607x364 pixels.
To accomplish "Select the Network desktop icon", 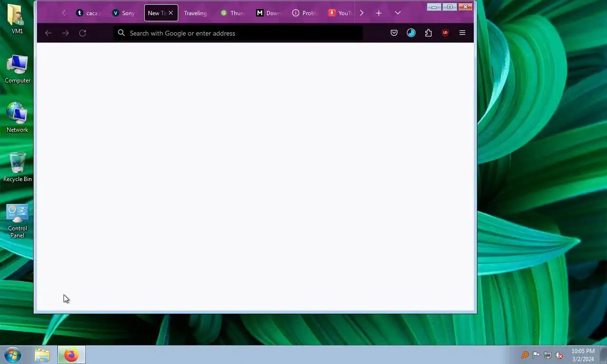I will tap(18, 118).
